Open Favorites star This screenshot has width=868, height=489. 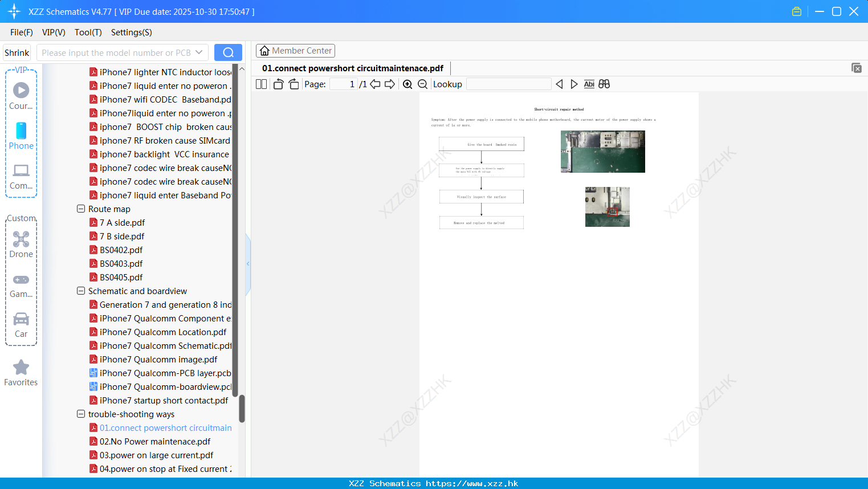21,373
